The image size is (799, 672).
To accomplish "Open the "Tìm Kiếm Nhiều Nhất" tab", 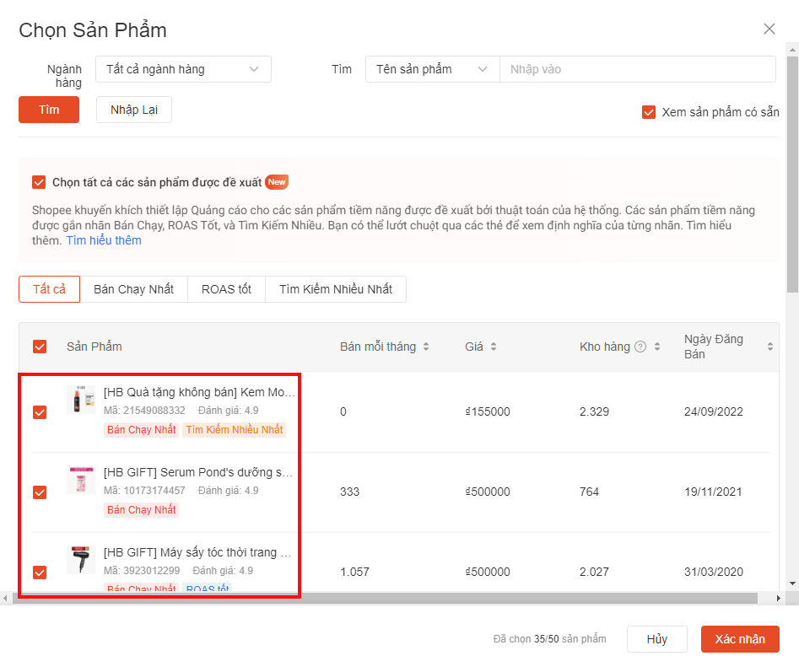I will (335, 288).
